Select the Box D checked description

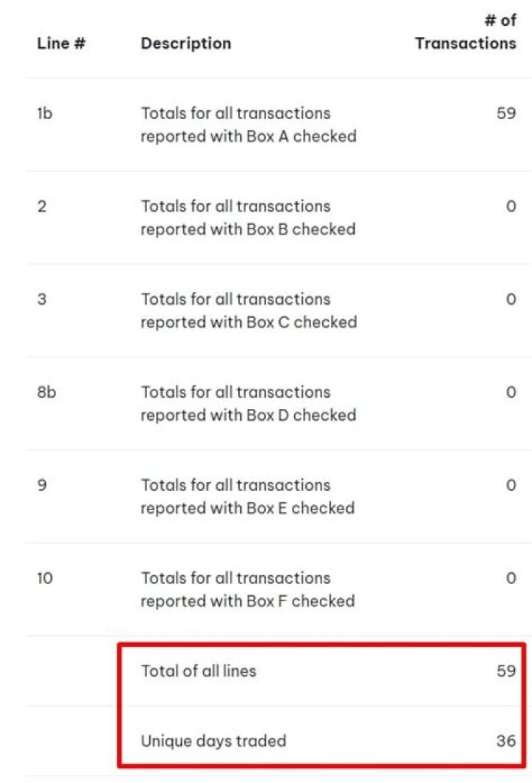pyautogui.click(x=248, y=404)
